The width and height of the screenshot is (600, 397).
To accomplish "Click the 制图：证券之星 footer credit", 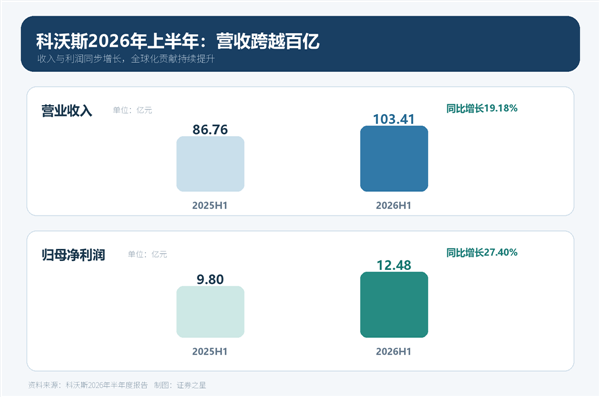I will [x=180, y=385].
